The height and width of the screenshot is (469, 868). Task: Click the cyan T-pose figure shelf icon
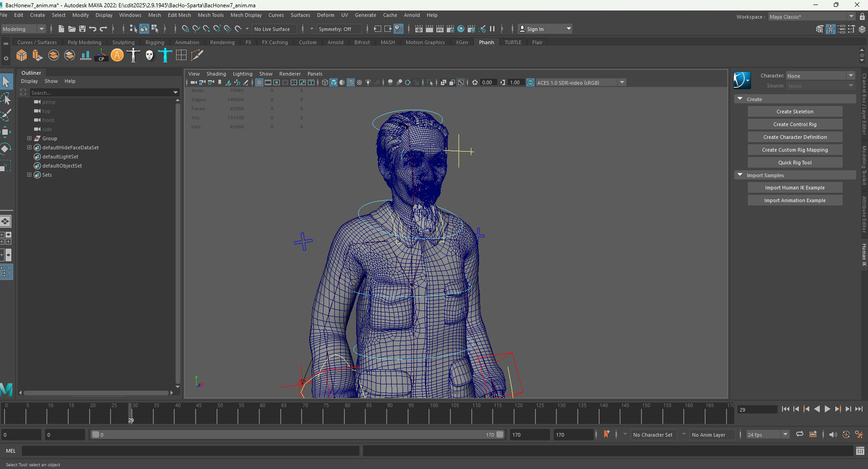[x=165, y=56]
